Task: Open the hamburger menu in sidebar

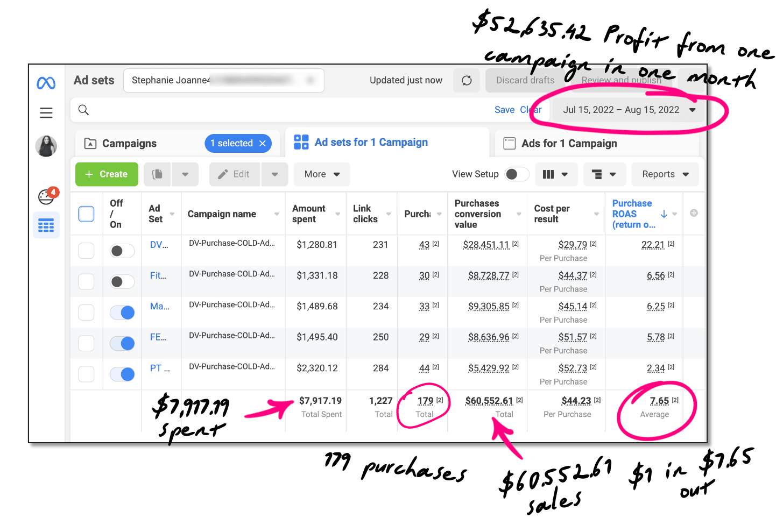Action: pos(46,112)
